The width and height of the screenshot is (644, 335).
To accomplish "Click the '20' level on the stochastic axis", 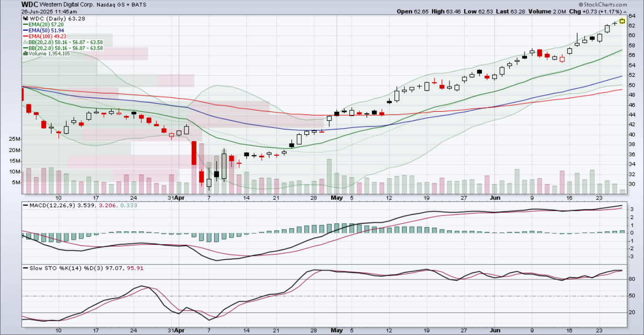I will click(632, 313).
